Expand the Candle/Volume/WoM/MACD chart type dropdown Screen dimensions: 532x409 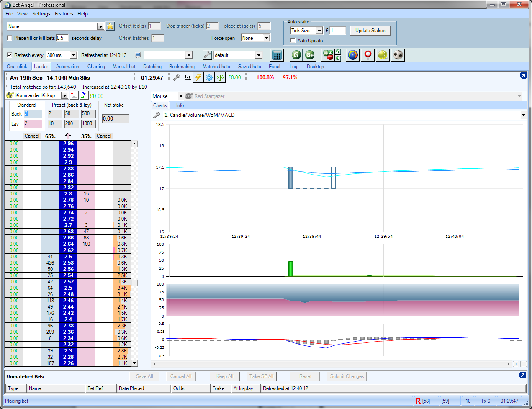(524, 115)
